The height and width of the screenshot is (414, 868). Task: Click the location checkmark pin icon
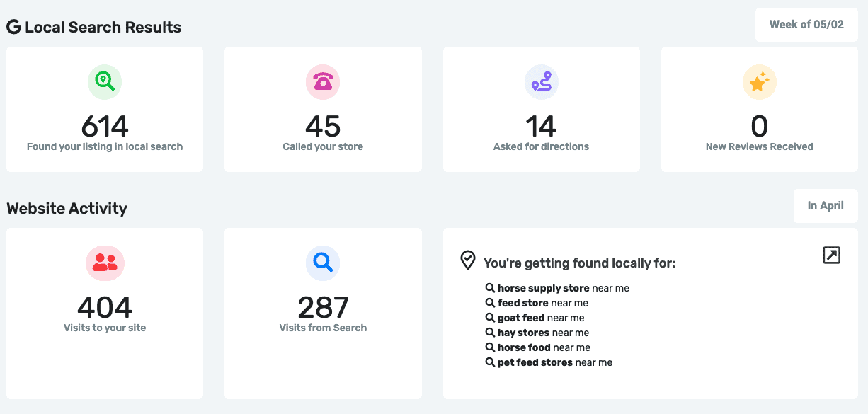467,260
